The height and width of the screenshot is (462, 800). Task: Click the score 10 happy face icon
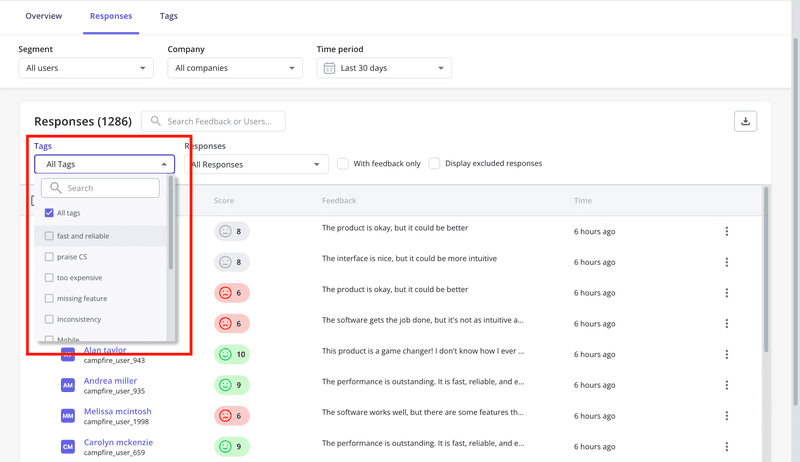pyautogui.click(x=225, y=355)
